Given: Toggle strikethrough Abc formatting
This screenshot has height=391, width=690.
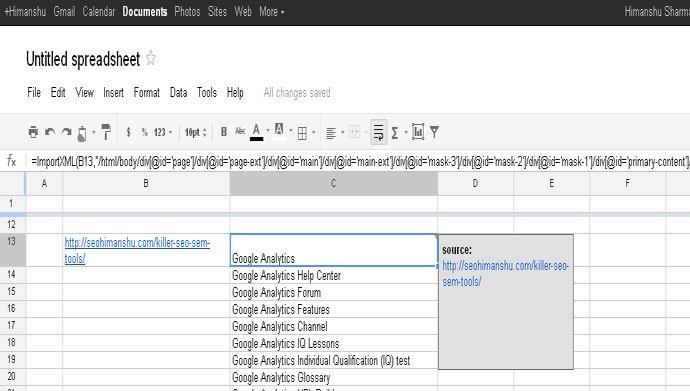Looking at the screenshot, I should 240,131.
